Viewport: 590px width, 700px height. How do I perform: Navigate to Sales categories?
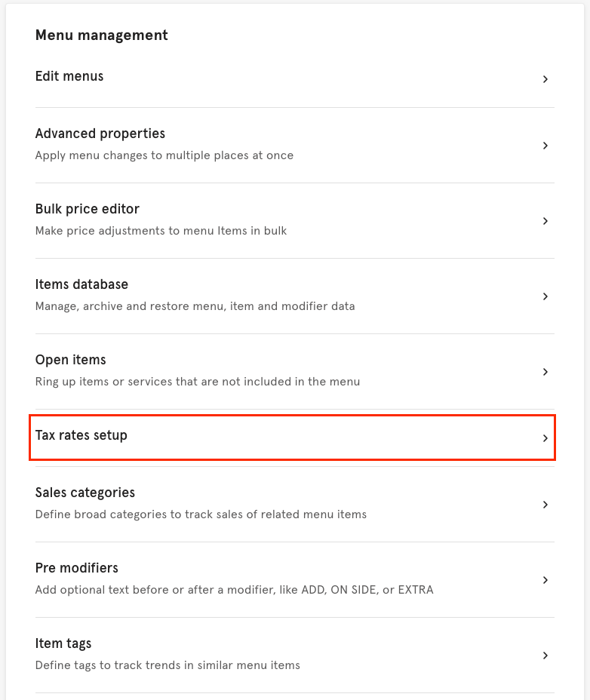[x=85, y=493]
